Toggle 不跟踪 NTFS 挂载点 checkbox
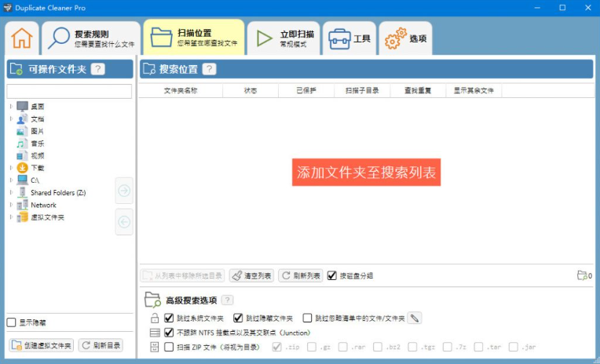 coord(169,333)
